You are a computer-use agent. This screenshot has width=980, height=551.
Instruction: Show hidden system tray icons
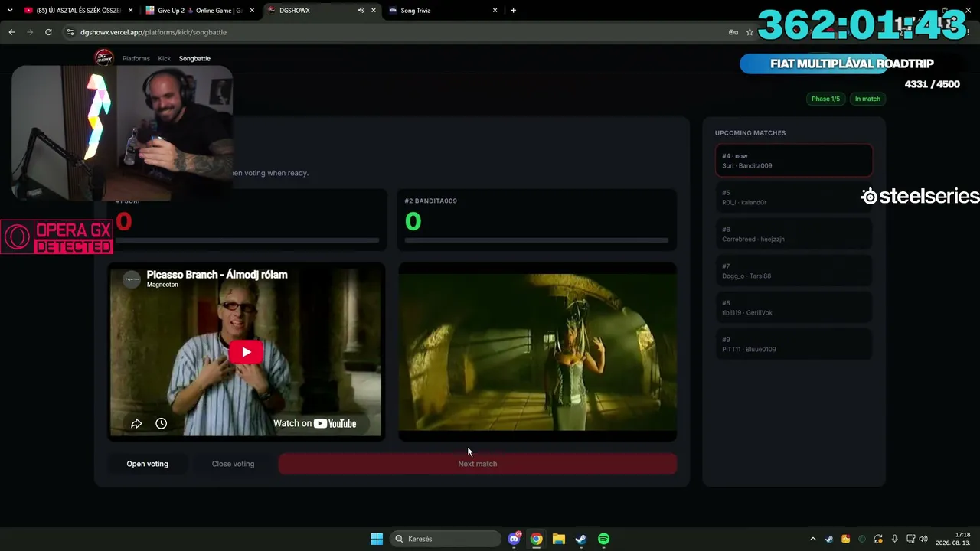point(813,539)
